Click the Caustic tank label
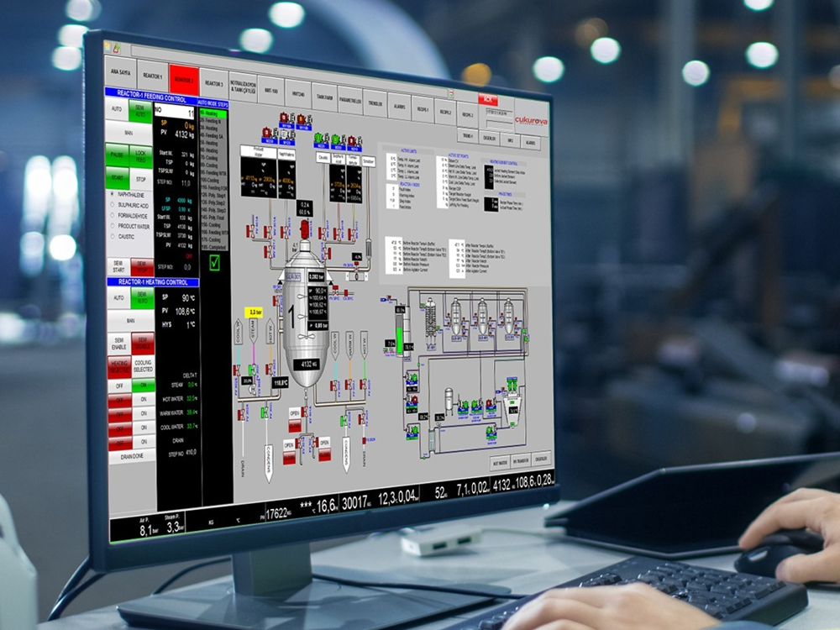 (323, 156)
